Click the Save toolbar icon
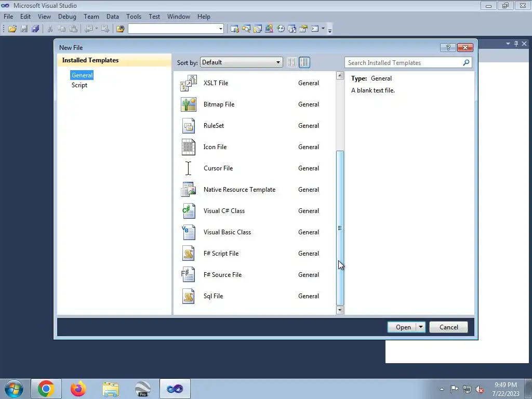Image resolution: width=532 pixels, height=399 pixels. tap(24, 29)
